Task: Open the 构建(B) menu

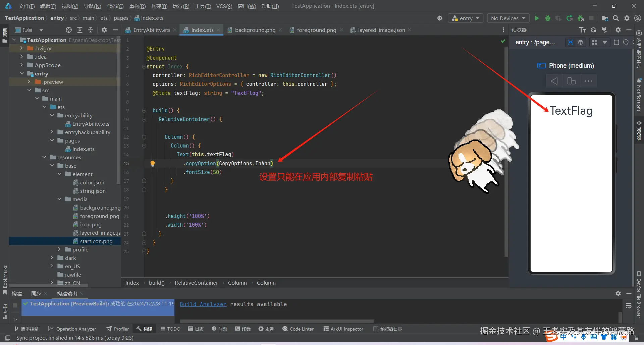Action: 159,6
